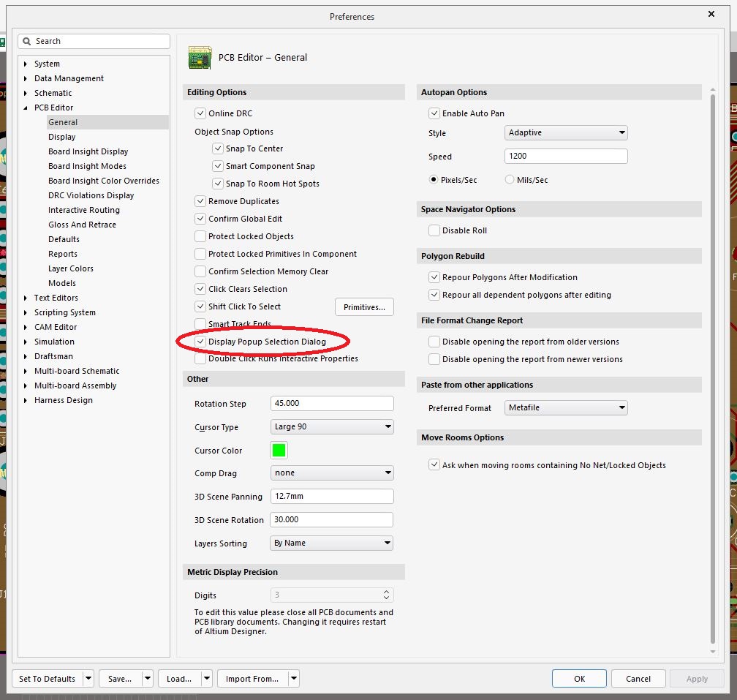The image size is (737, 700).
Task: Click the Save... button
Action: (120, 678)
